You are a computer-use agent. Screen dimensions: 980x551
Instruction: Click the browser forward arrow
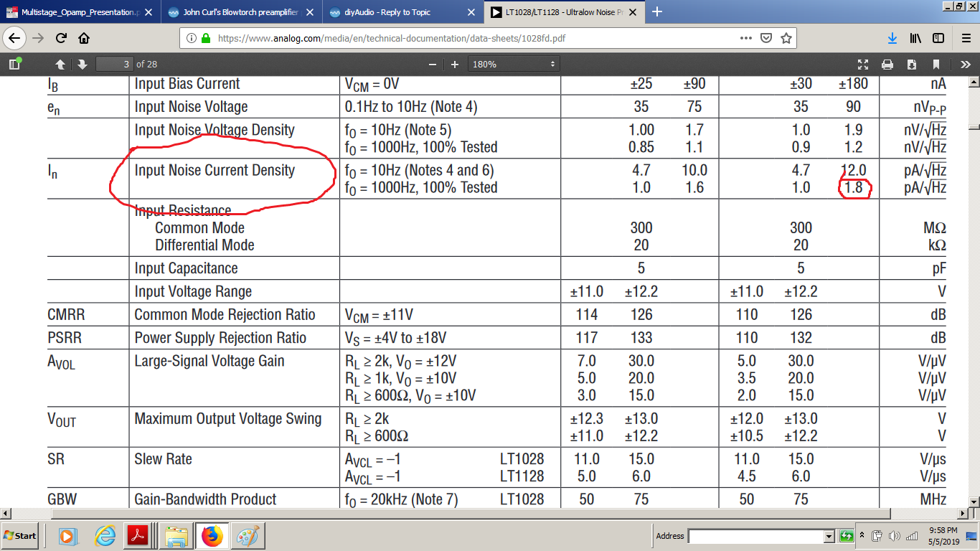click(39, 38)
